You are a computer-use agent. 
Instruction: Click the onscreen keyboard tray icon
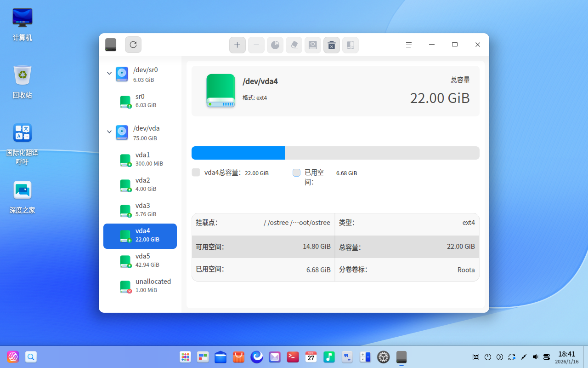[x=476, y=357]
